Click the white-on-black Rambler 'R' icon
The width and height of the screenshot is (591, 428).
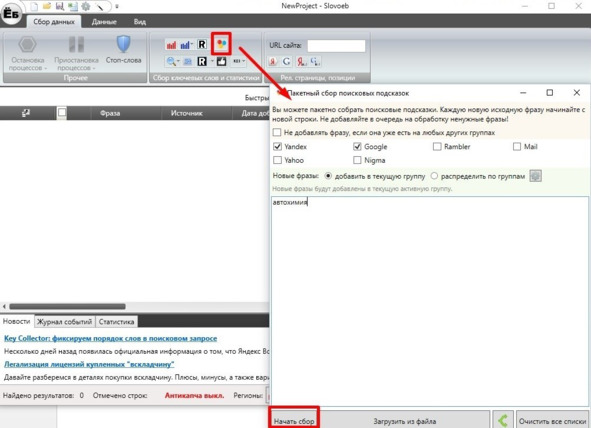pos(202,61)
